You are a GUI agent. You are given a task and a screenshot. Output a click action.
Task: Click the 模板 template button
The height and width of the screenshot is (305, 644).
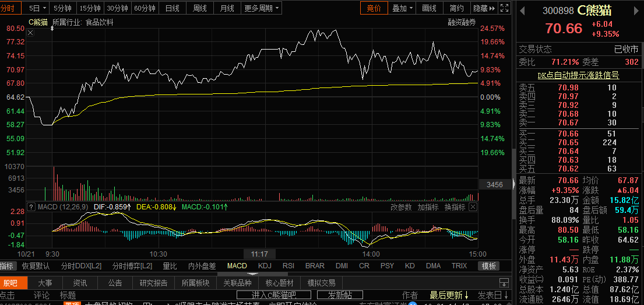pyautogui.click(x=489, y=266)
